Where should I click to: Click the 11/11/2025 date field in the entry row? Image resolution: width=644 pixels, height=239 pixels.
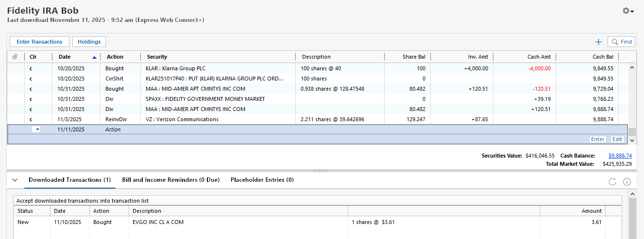(x=71, y=129)
